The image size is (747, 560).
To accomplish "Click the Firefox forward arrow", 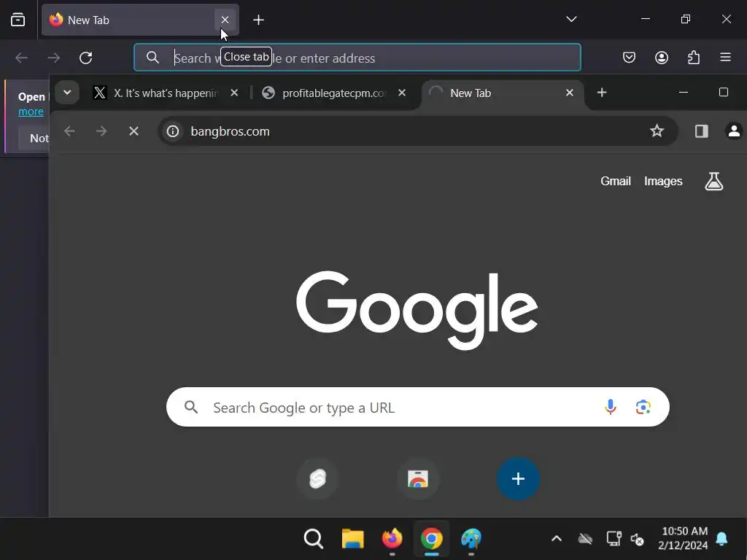I will point(54,58).
